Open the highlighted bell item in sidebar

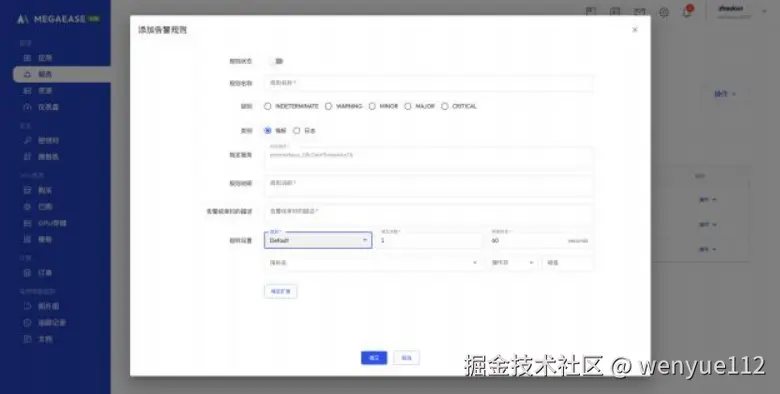(62, 74)
